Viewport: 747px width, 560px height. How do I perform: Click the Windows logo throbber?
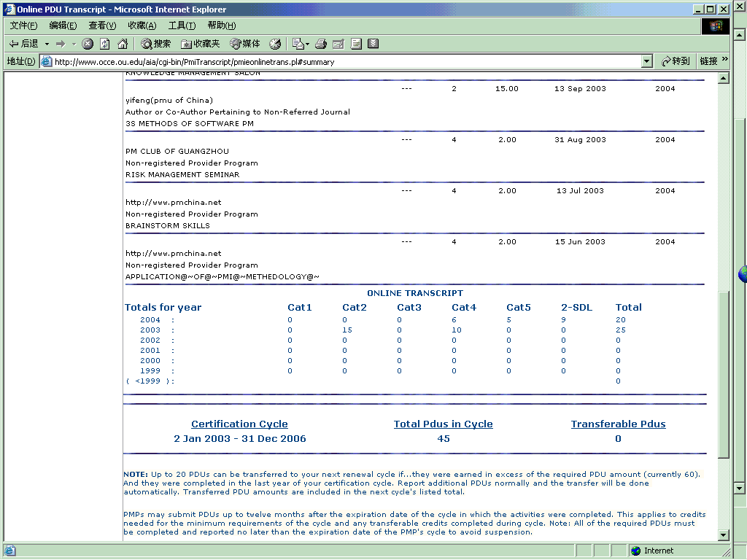[716, 26]
